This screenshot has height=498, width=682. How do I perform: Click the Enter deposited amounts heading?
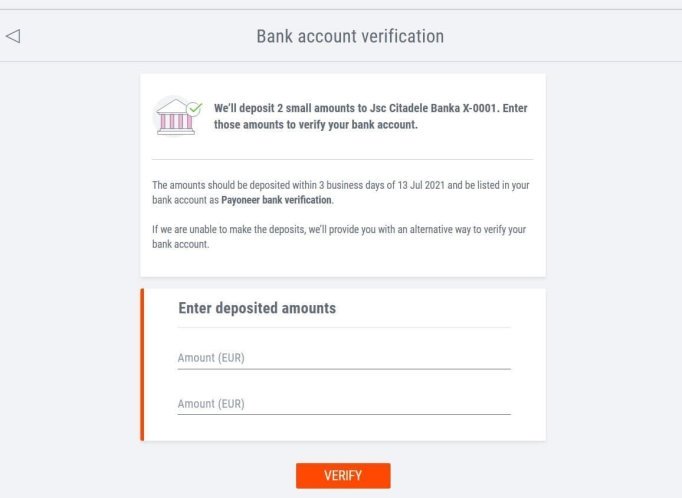pyautogui.click(x=257, y=308)
